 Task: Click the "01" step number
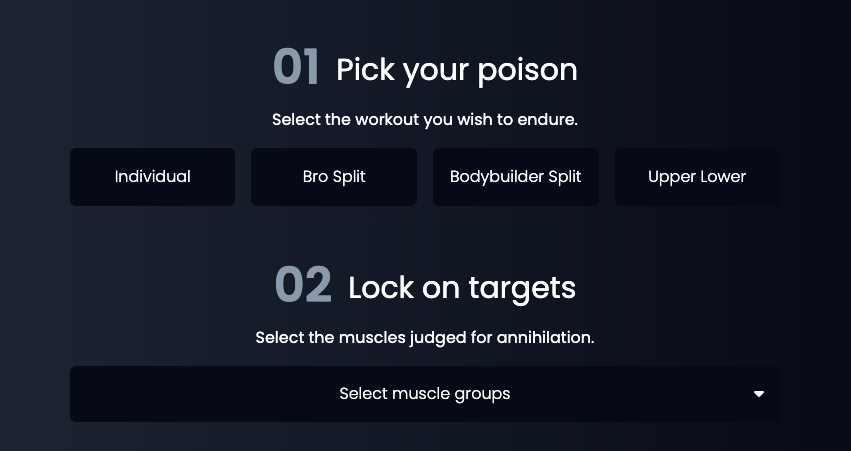pyautogui.click(x=296, y=68)
